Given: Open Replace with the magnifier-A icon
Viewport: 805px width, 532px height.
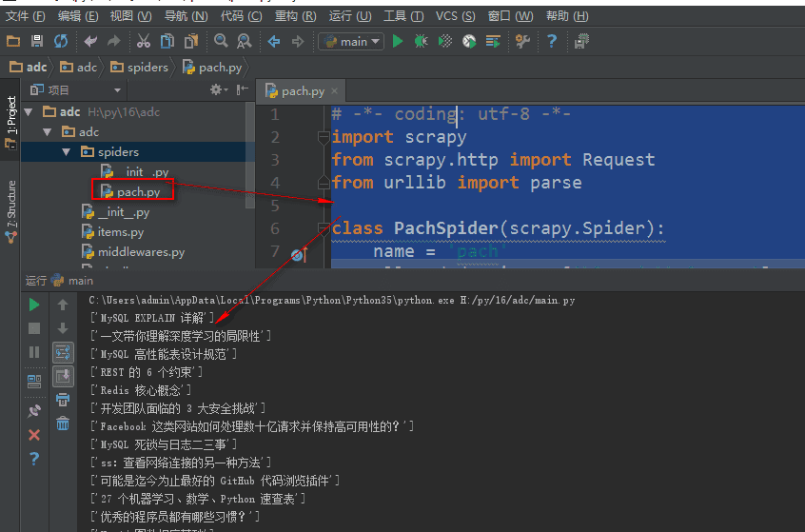Looking at the screenshot, I should (245, 41).
